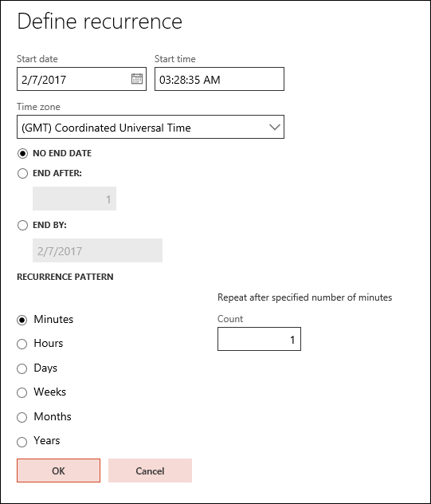Click the END AFTER occurrences number field
Image resolution: width=431 pixels, height=504 pixels.
(x=75, y=199)
